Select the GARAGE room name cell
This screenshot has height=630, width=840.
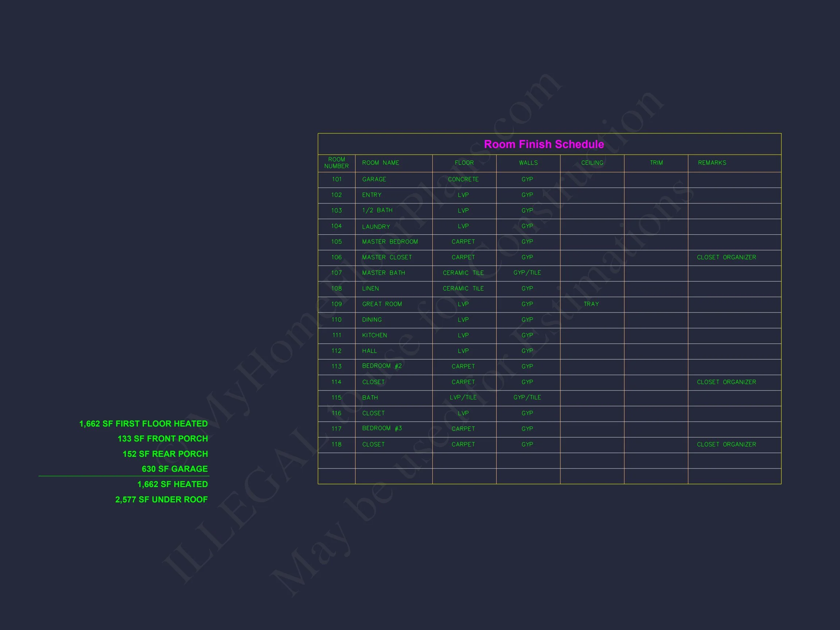(374, 179)
